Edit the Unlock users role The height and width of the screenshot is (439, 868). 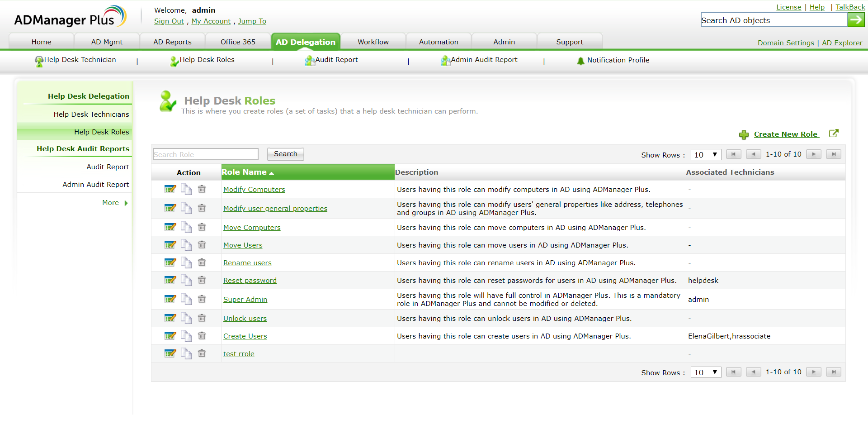tap(170, 318)
